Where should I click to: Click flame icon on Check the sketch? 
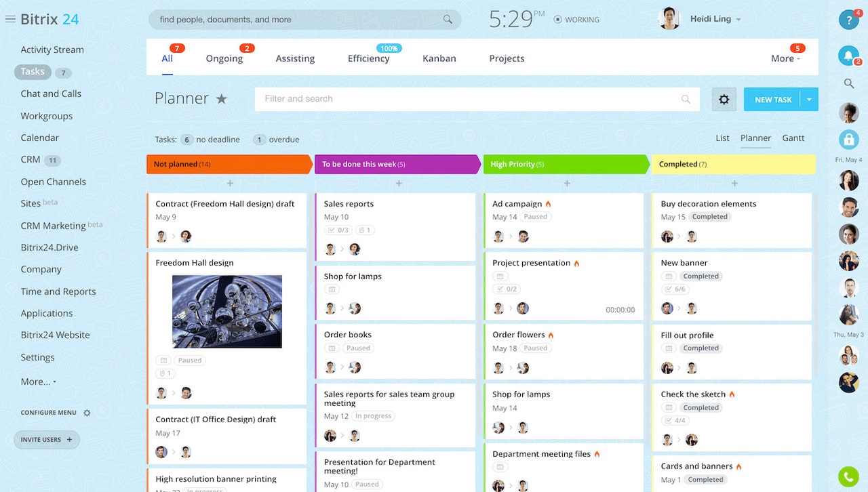tap(732, 394)
